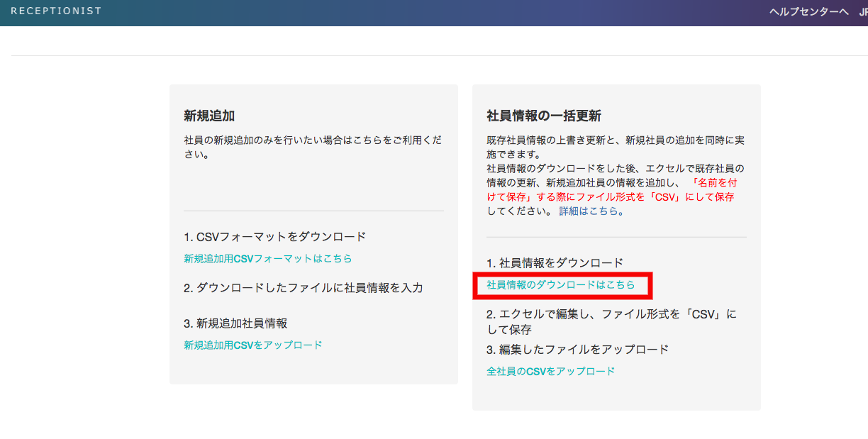Click the 全社員のCSVをアップロード upload link
Viewport: 868px width, 439px height.
pyautogui.click(x=550, y=372)
